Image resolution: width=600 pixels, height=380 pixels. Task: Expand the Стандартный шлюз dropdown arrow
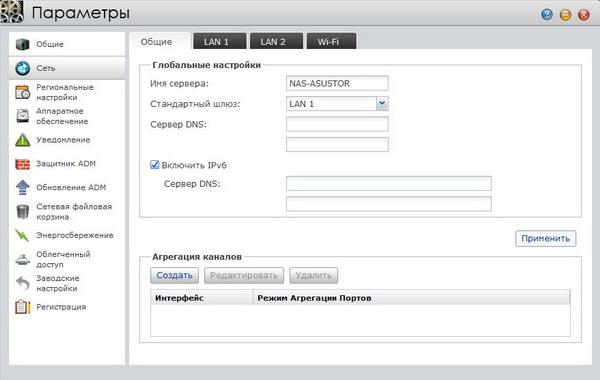tap(382, 103)
